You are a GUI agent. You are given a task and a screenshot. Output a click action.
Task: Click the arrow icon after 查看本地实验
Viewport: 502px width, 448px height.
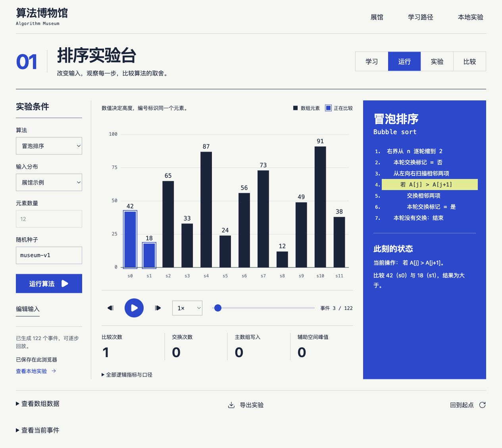pyautogui.click(x=54, y=371)
